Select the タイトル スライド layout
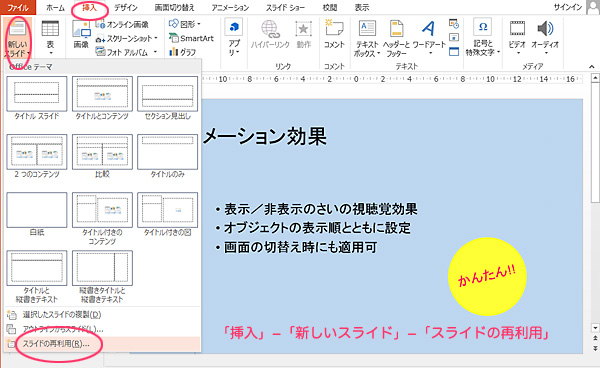 37,98
